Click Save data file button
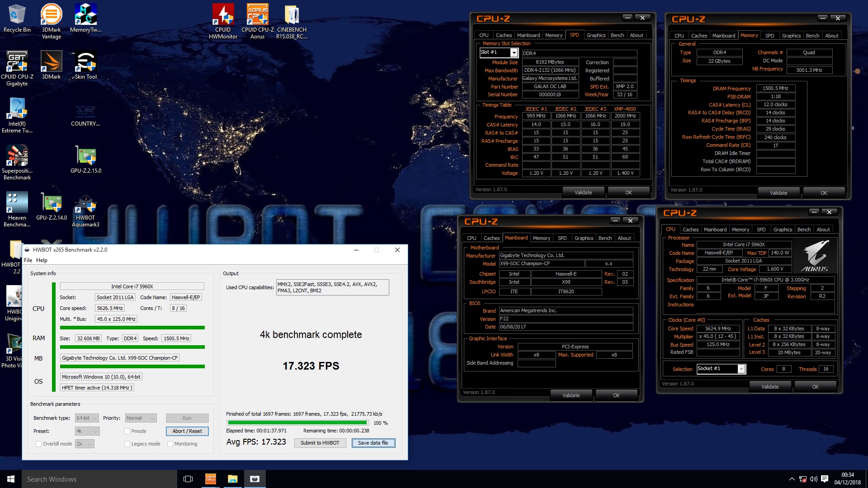 [373, 443]
